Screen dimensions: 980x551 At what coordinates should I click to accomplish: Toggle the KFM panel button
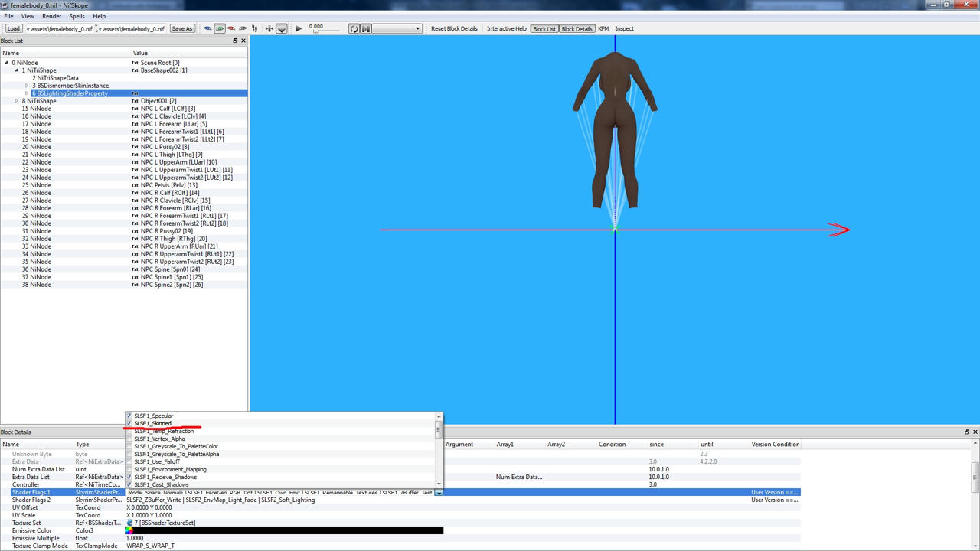(603, 28)
